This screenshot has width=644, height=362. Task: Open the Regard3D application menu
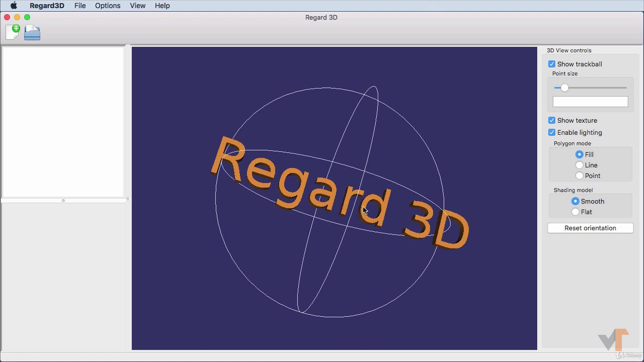(47, 6)
